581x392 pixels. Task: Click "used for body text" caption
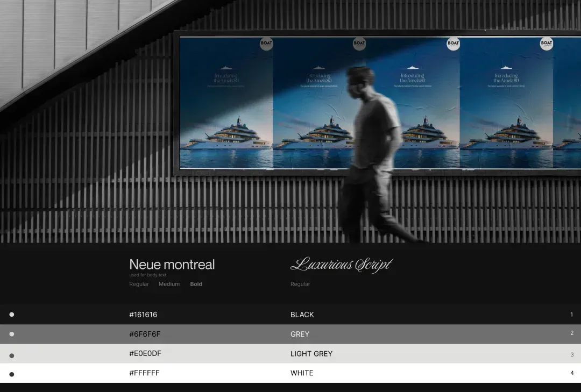point(148,275)
